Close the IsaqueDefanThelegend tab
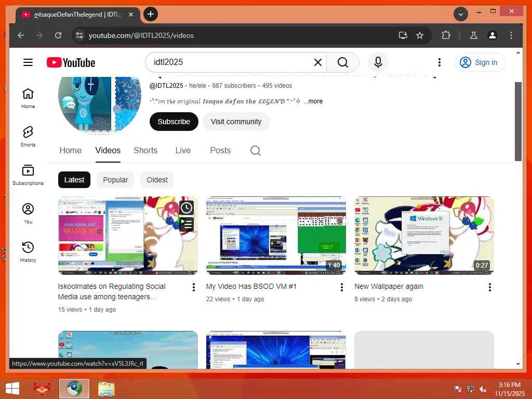The image size is (532, 399). click(131, 15)
